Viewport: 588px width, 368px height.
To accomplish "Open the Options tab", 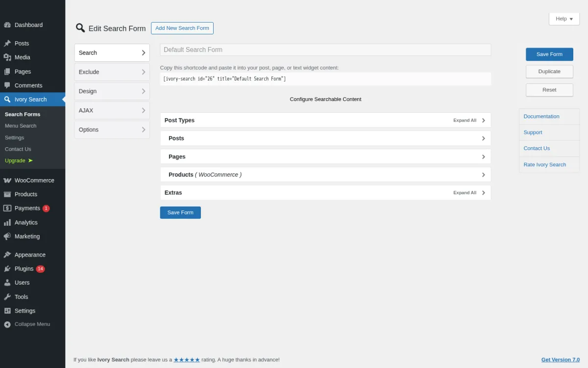I will click(x=112, y=130).
